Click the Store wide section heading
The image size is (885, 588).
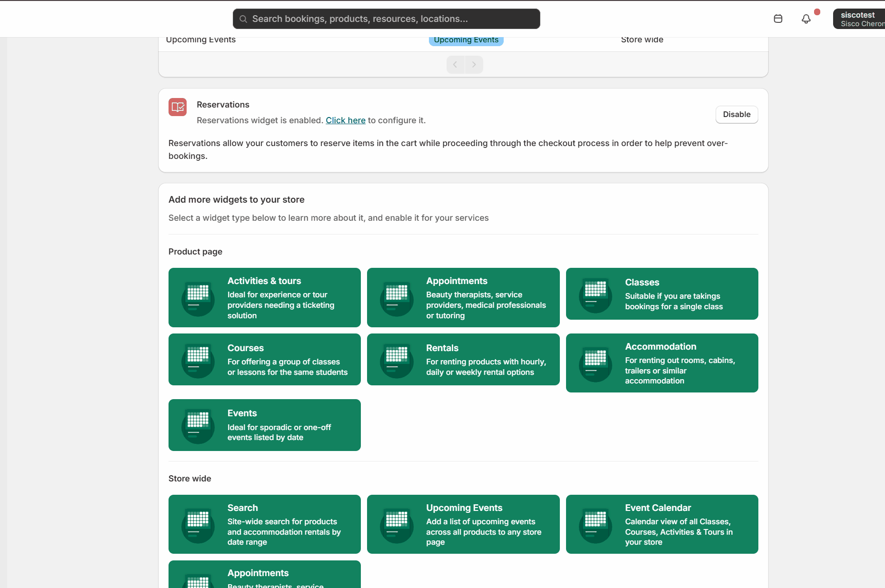coord(189,479)
